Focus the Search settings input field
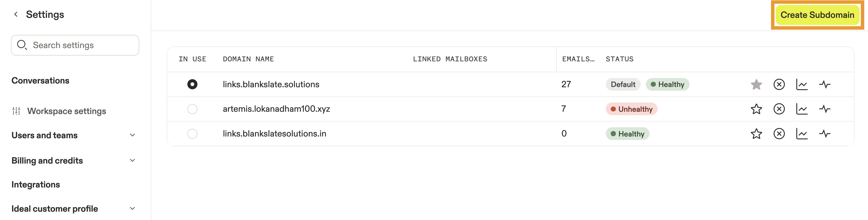This screenshot has height=220, width=868. coord(75,45)
